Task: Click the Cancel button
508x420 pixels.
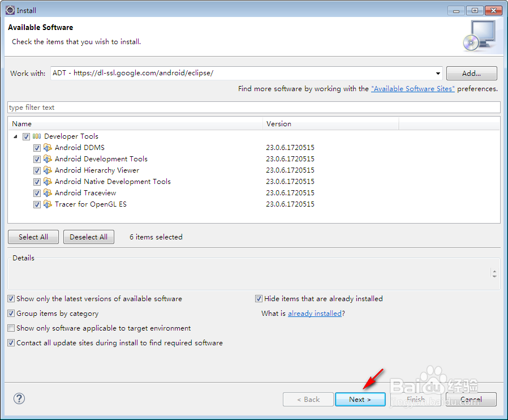Action: [471, 399]
